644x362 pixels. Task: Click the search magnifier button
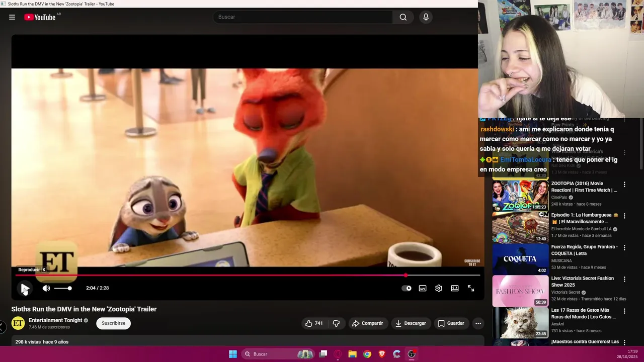pyautogui.click(x=403, y=17)
